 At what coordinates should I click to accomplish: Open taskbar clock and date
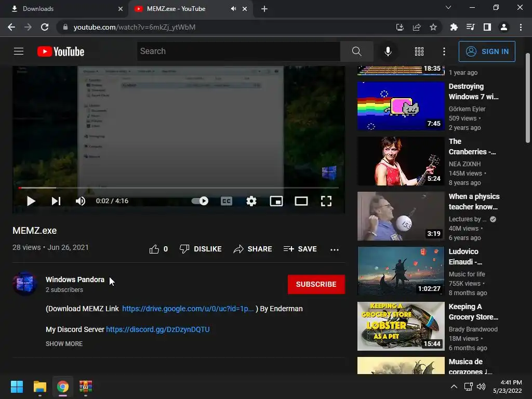508,387
